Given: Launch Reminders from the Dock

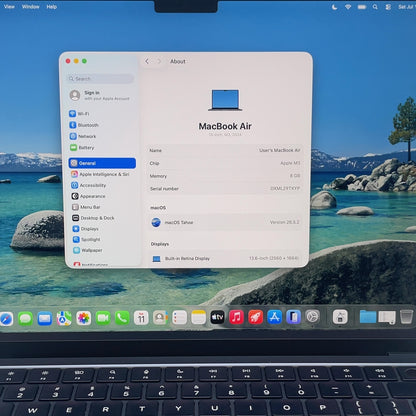Looking at the screenshot, I should [x=179, y=318].
